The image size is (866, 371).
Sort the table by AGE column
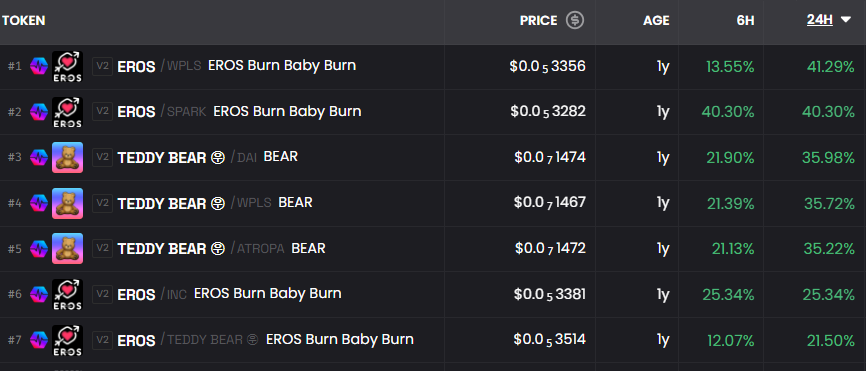tap(656, 20)
